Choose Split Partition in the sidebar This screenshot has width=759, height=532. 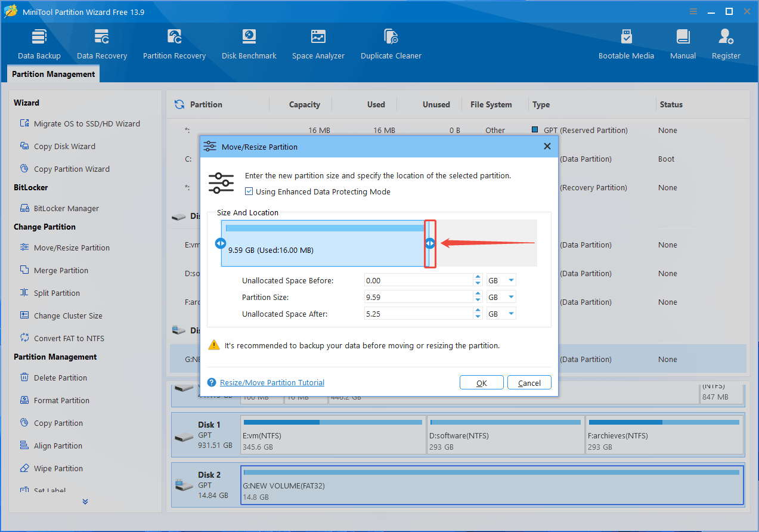pos(49,293)
